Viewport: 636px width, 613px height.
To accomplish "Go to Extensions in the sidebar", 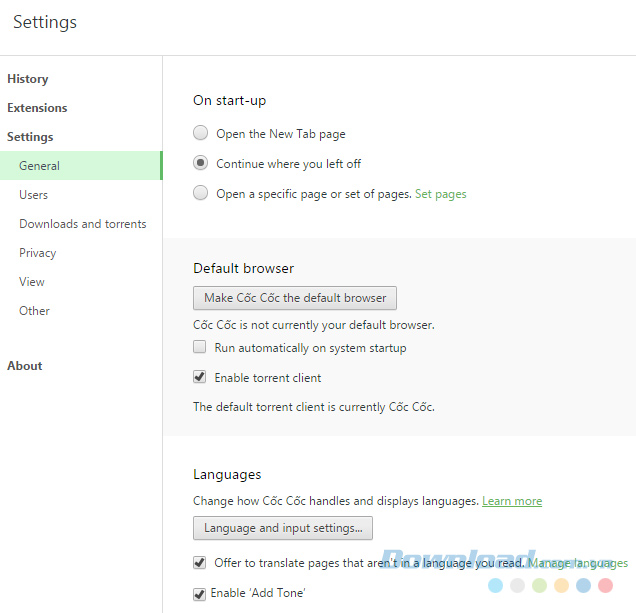I will point(37,108).
